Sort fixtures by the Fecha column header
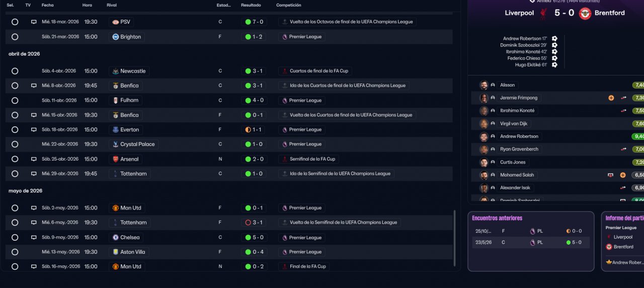The width and height of the screenshot is (644, 288). click(x=48, y=5)
